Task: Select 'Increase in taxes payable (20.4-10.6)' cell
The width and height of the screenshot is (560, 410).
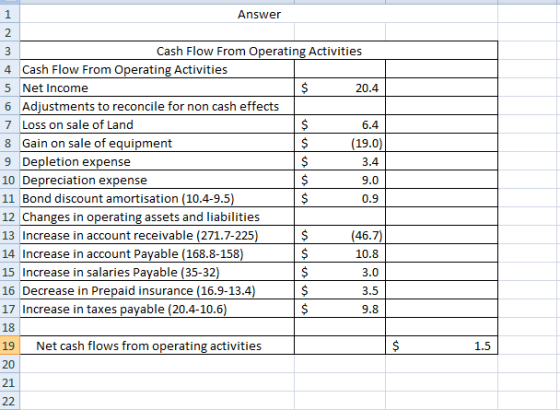Action: pyautogui.click(x=157, y=309)
